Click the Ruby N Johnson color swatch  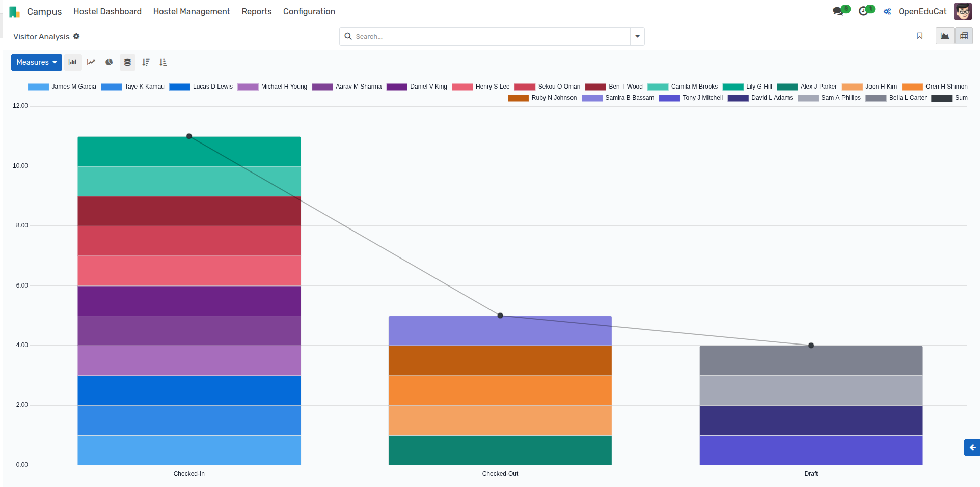point(518,98)
